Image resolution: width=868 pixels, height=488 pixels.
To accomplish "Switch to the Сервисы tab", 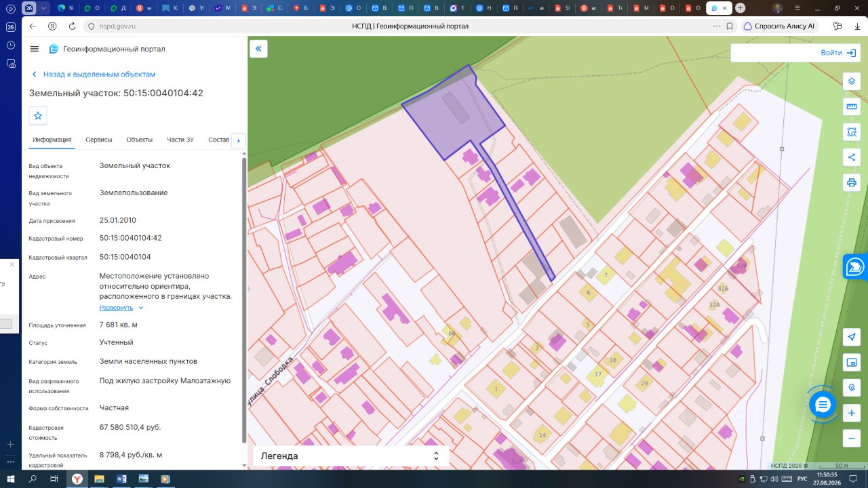I will pyautogui.click(x=99, y=140).
